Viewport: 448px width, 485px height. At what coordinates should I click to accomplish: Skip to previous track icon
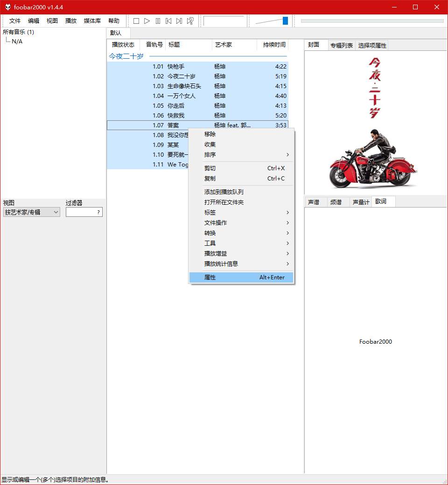(x=168, y=21)
